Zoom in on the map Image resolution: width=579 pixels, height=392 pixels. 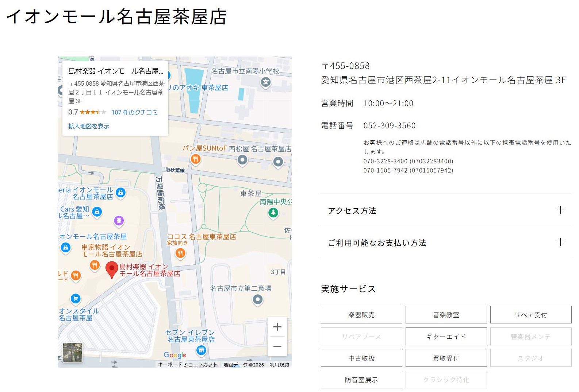pos(277,327)
